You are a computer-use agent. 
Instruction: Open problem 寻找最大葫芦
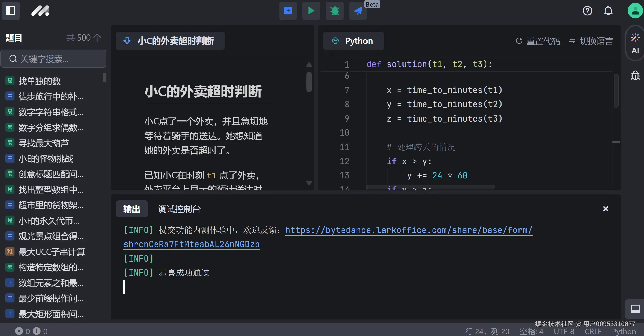pos(43,143)
